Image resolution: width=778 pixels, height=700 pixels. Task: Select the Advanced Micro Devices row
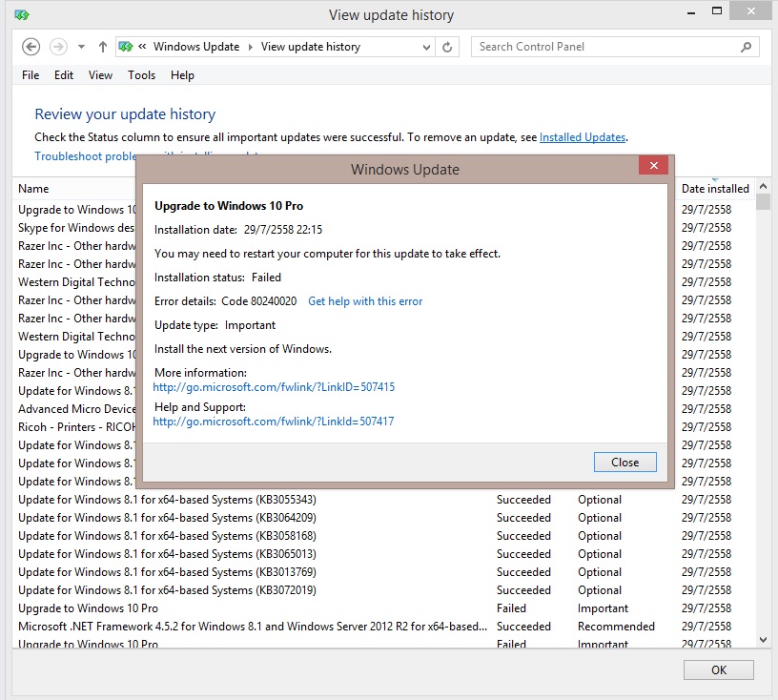(76, 409)
